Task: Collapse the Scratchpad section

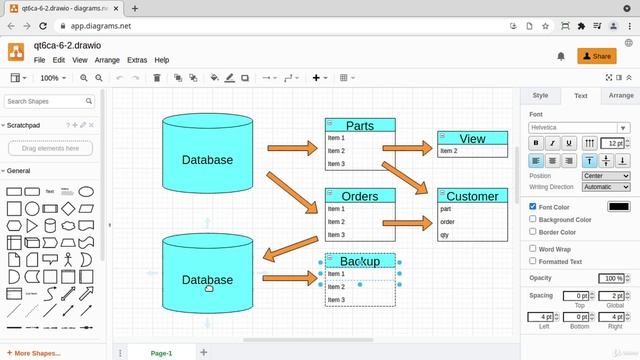Action: (x=20, y=125)
